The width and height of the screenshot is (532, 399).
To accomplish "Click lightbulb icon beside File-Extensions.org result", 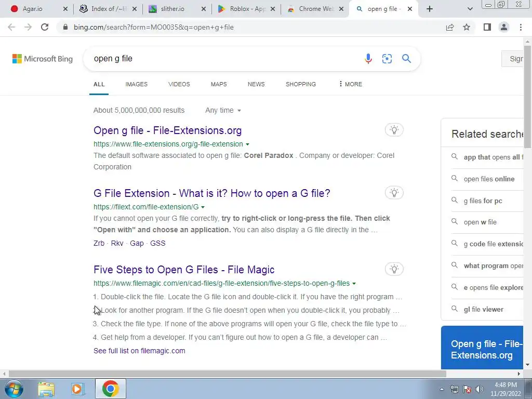I will (394, 130).
